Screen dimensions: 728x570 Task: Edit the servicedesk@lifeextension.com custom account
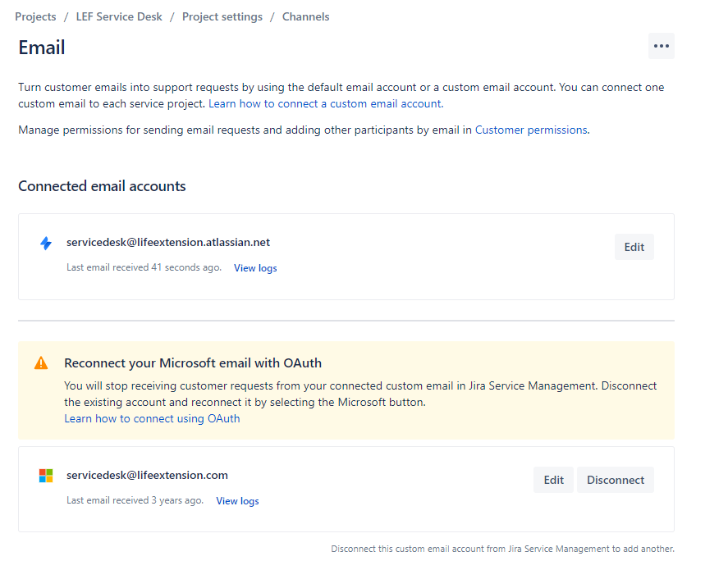[x=553, y=479]
